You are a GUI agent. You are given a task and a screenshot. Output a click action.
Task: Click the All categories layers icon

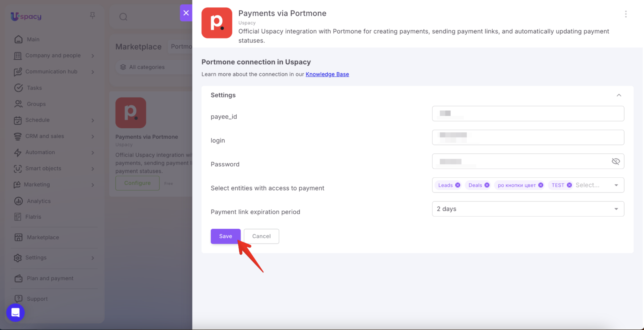123,67
